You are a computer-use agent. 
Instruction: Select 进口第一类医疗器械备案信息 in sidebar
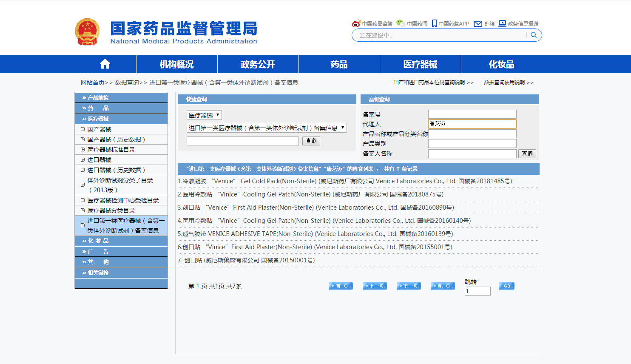pyautogui.click(x=125, y=225)
